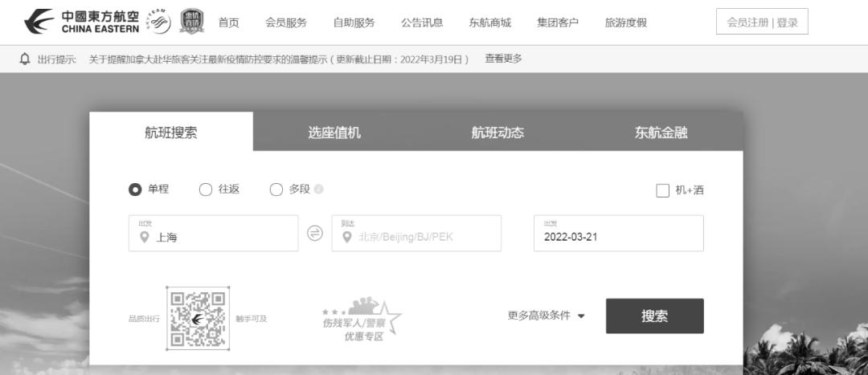Open the 自助服务 menu
Screen dimensions: 868x375
[354, 22]
